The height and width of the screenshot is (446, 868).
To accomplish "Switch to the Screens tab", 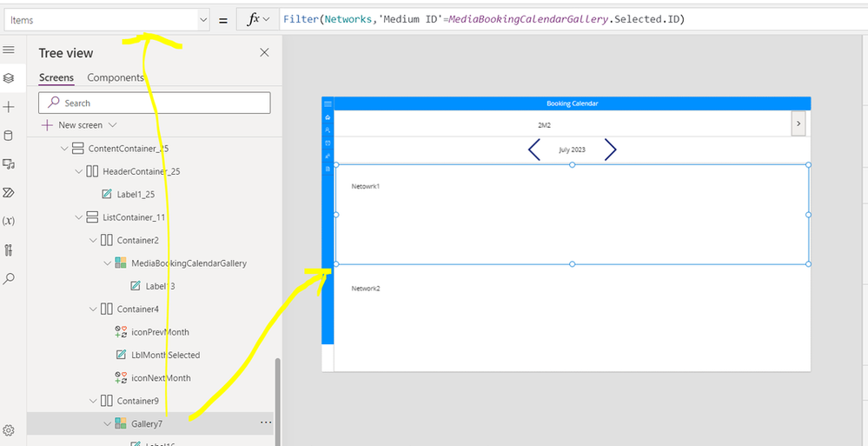I will (56, 77).
